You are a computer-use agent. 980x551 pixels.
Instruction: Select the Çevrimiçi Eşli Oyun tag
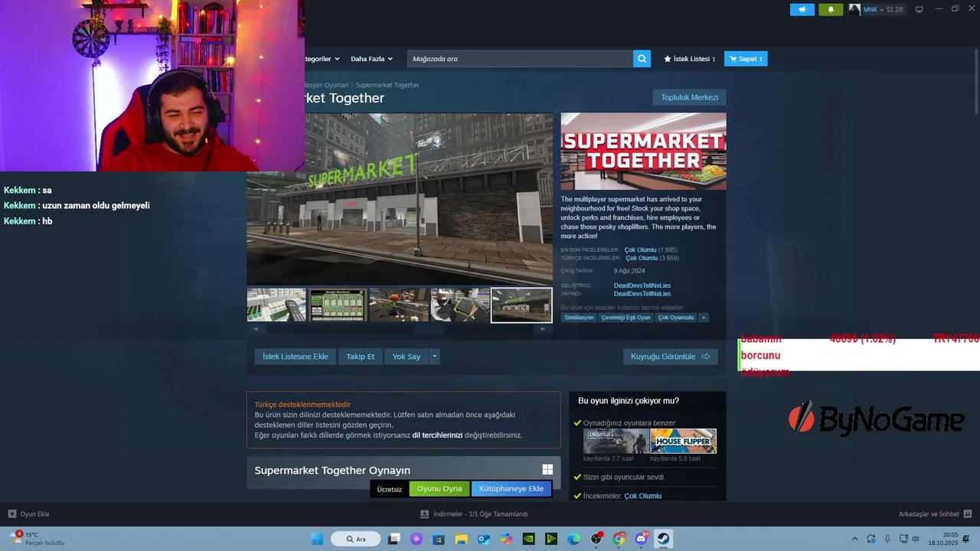click(x=626, y=318)
